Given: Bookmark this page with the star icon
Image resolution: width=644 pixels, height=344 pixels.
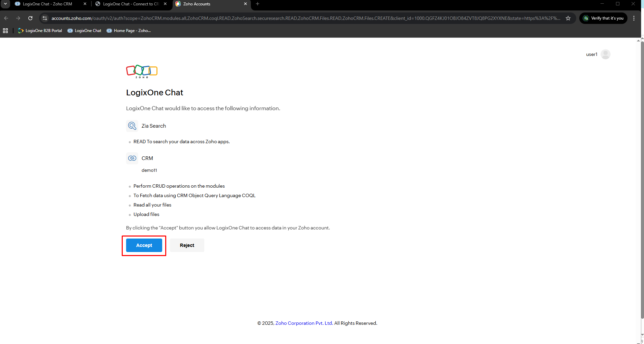Looking at the screenshot, I should point(568,18).
